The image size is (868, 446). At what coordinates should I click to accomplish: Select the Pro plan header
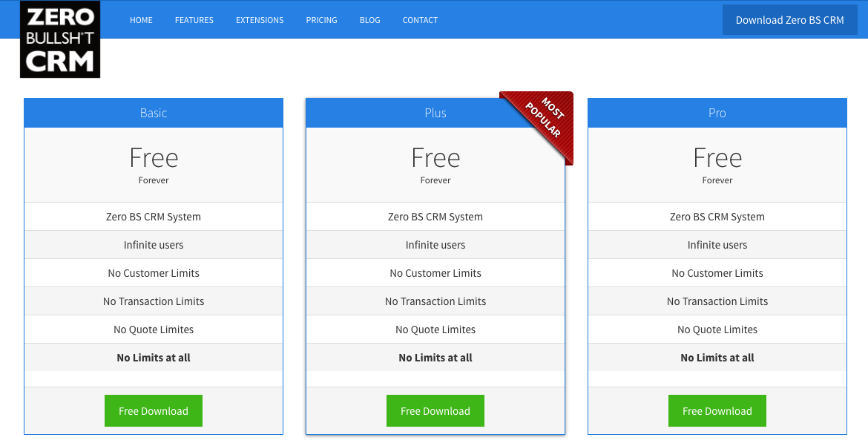click(x=717, y=113)
